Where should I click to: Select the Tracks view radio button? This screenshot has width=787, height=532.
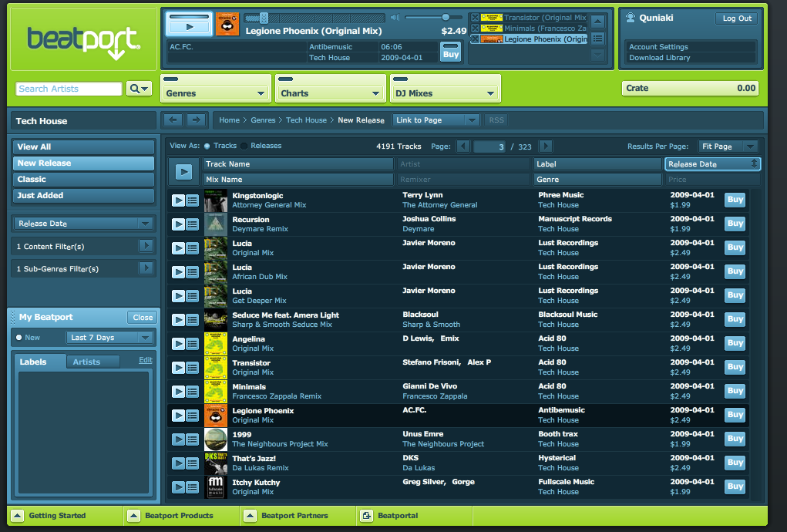click(x=207, y=146)
